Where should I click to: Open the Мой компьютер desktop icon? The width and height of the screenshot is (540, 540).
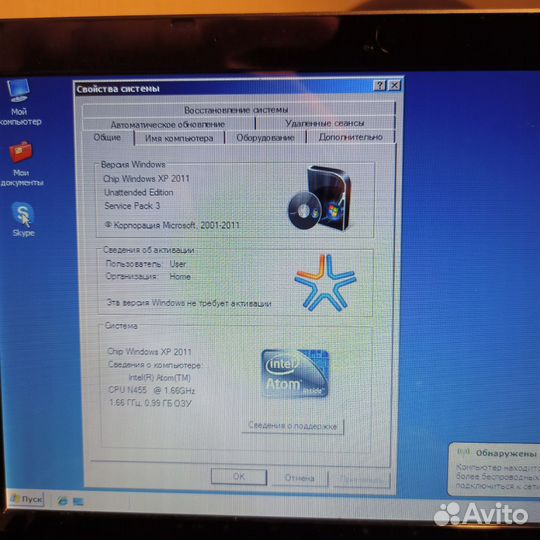pyautogui.click(x=19, y=102)
